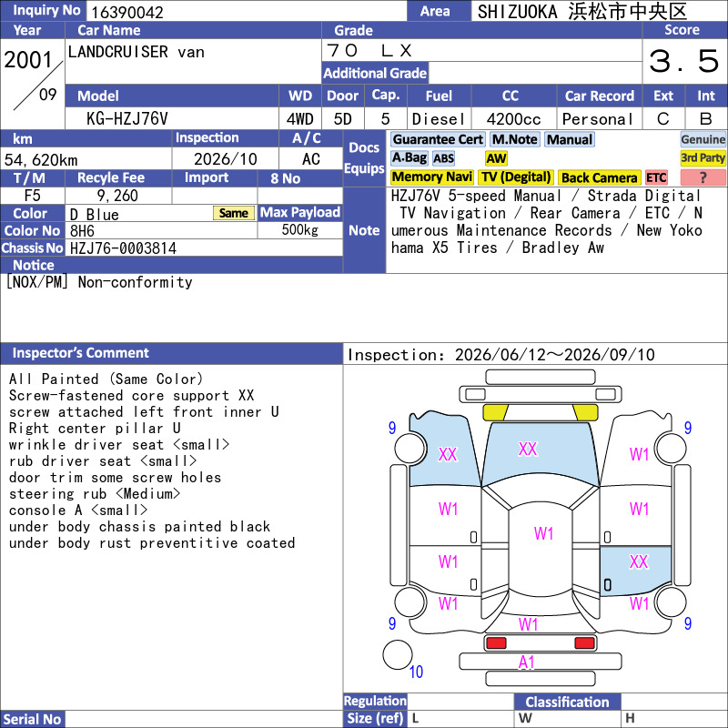The height and width of the screenshot is (728, 728).
Task: Click the Manual document badge
Action: (570, 139)
